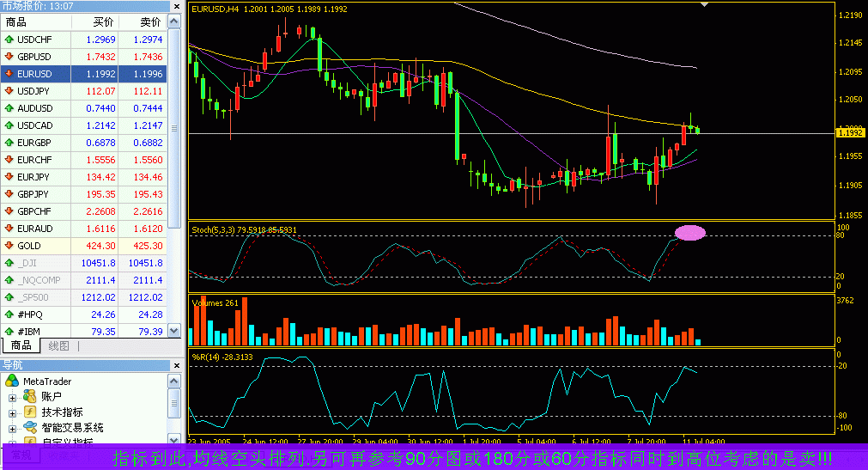Click the GBPUSD red down-arrow icon
868x470 pixels.
(x=9, y=57)
